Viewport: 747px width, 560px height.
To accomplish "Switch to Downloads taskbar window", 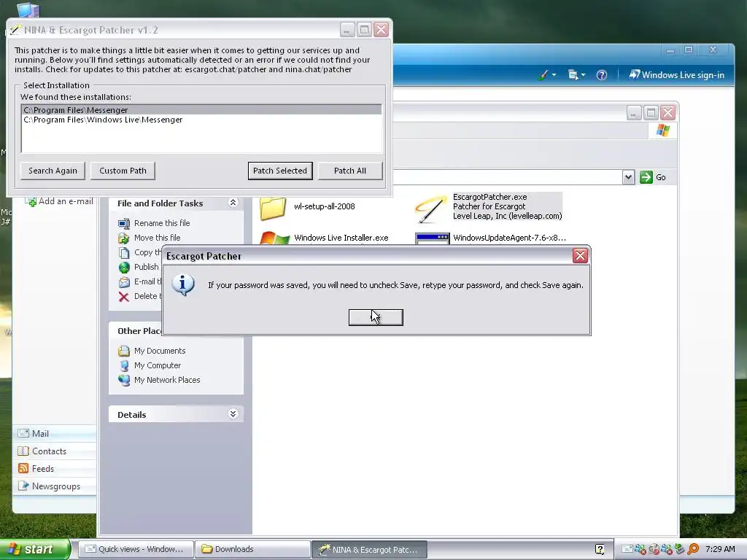I will point(252,549).
